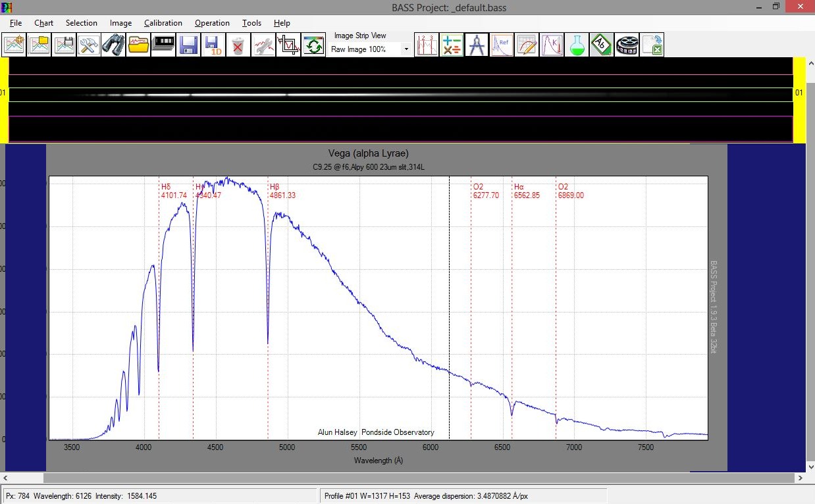Screen dimensions: 815x504
Task: Open the Calibration menu
Action: [x=163, y=23]
